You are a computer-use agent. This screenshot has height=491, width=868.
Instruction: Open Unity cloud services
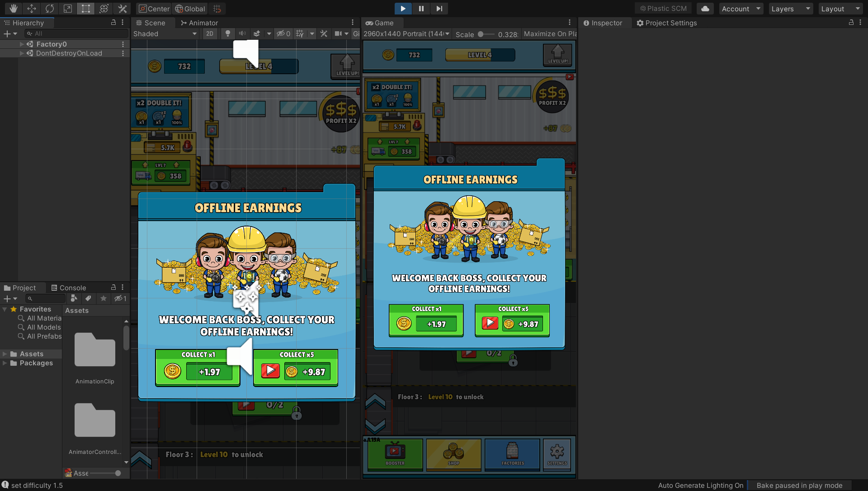click(x=705, y=9)
